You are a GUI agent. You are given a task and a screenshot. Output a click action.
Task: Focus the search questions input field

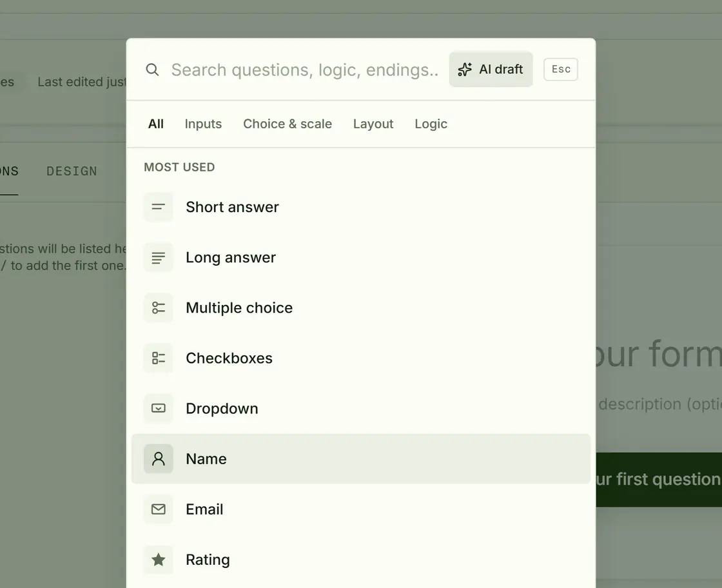pyautogui.click(x=304, y=70)
